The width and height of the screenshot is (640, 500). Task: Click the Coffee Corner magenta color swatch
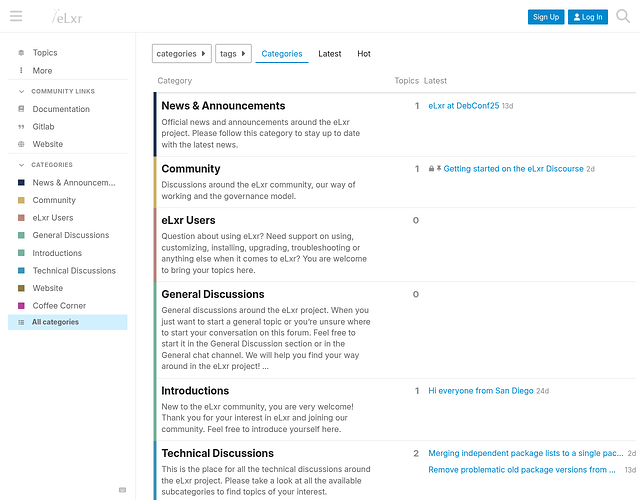[x=21, y=305]
